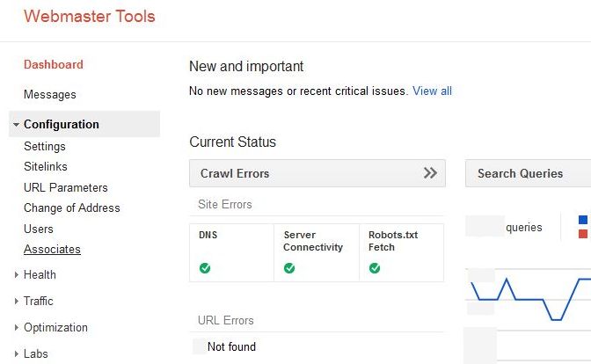This screenshot has height=364, width=591.
Task: Expand the Traffic section arrow
Action: 16,301
